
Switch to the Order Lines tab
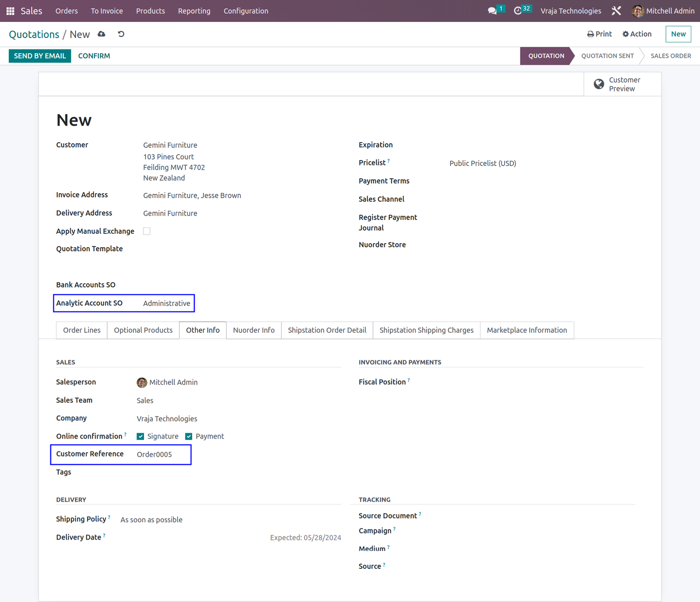pyautogui.click(x=82, y=330)
